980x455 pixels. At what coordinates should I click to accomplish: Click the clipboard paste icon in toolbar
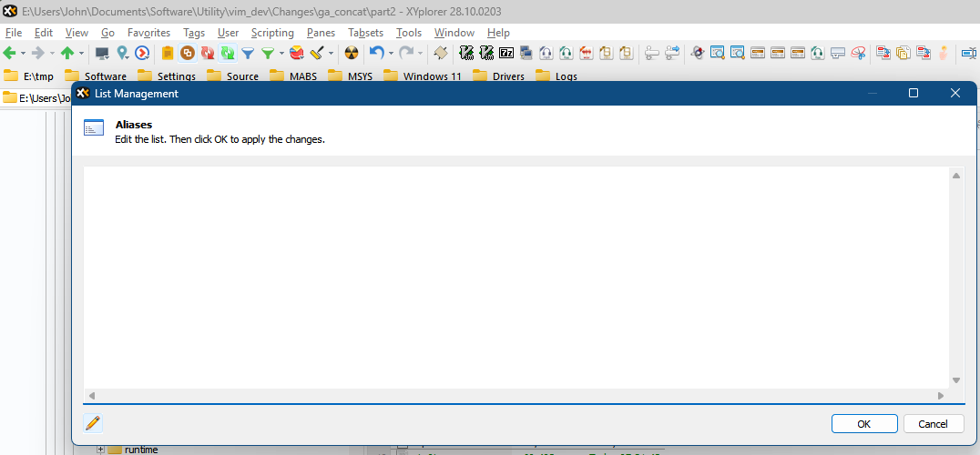(168, 54)
